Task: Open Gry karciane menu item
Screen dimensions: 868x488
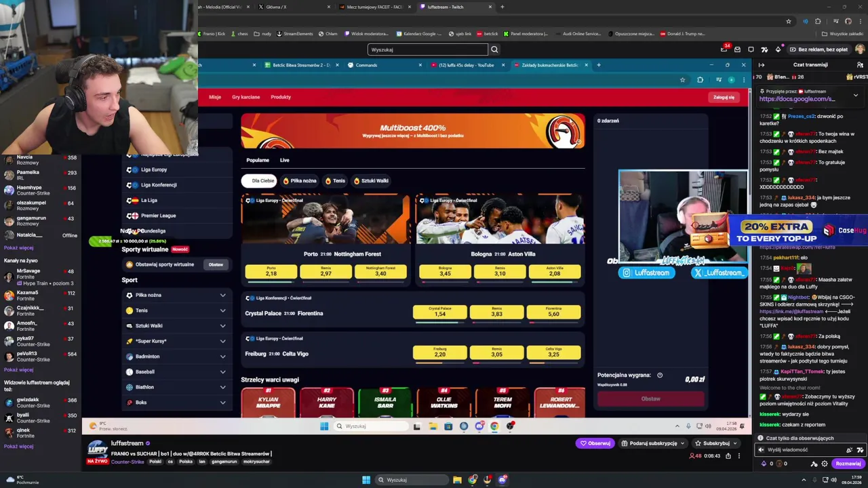Action: pos(245,97)
